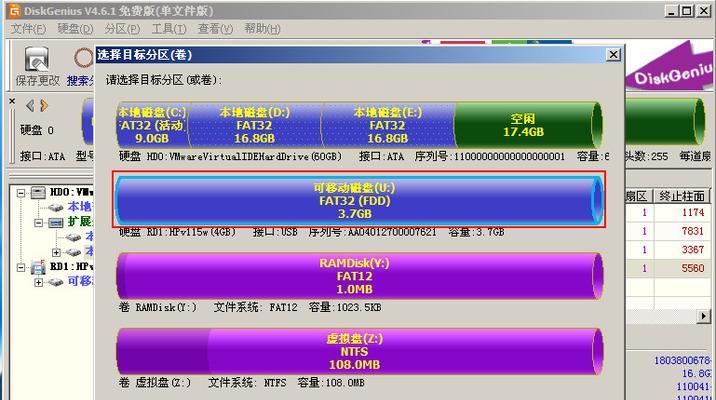Click the Search partitions (搜索) toolbar icon

click(84, 58)
